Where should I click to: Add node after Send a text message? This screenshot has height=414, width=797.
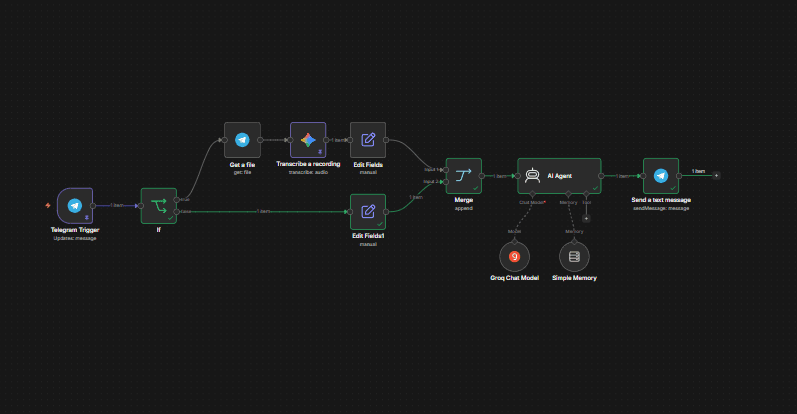tap(716, 175)
